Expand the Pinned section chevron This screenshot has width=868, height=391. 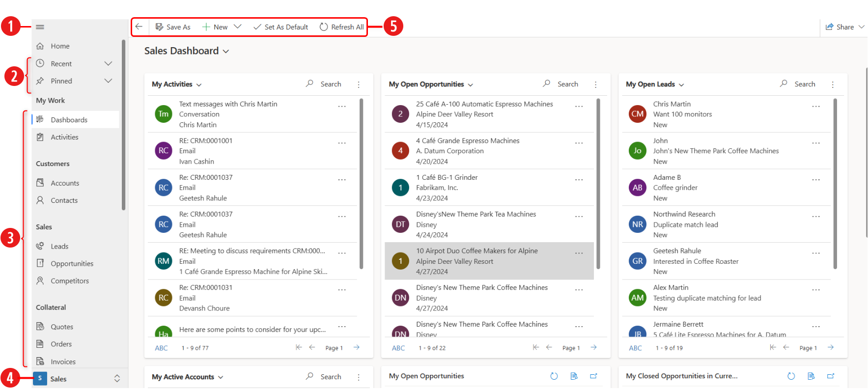[109, 81]
